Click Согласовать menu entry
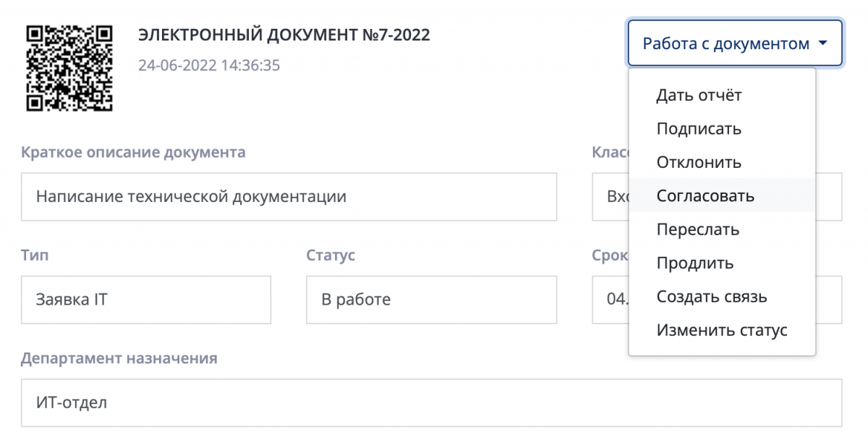Screen dimensions: 868x448 click(705, 195)
